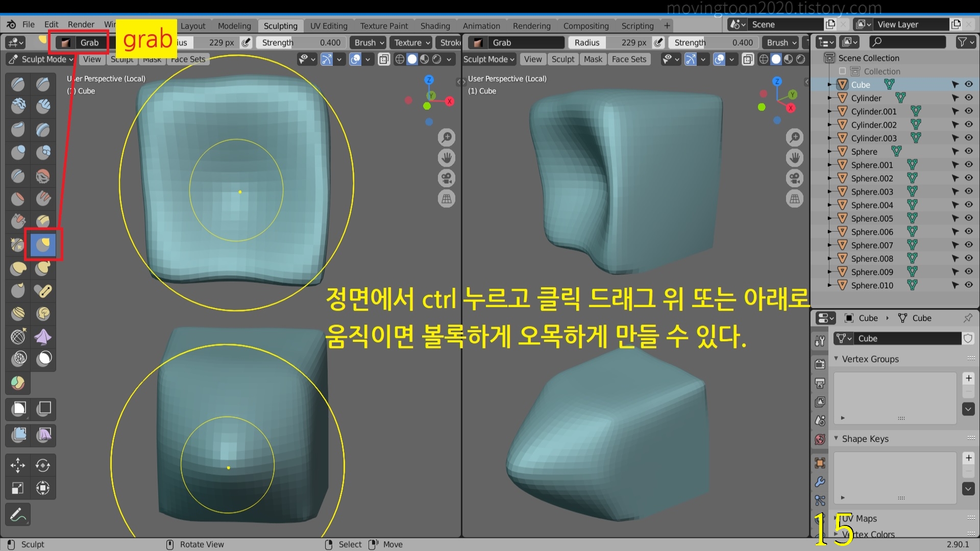This screenshot has width=980, height=551.
Task: Adjust Strength slider in right header
Action: [714, 42]
